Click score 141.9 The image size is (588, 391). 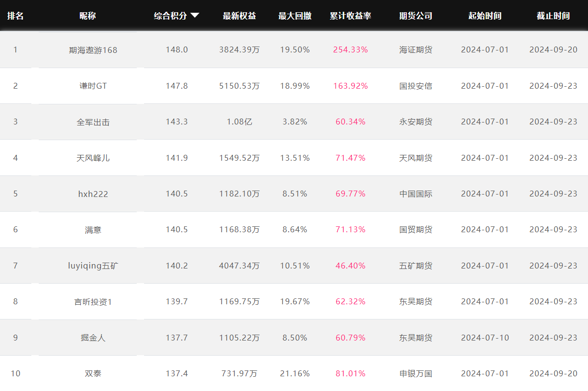pyautogui.click(x=177, y=158)
